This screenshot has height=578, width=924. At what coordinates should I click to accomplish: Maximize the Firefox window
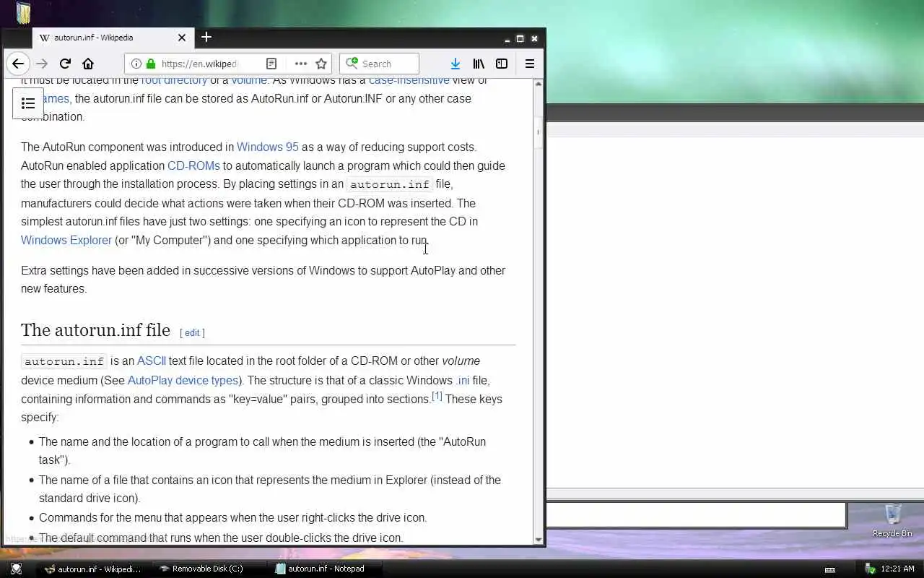(520, 38)
